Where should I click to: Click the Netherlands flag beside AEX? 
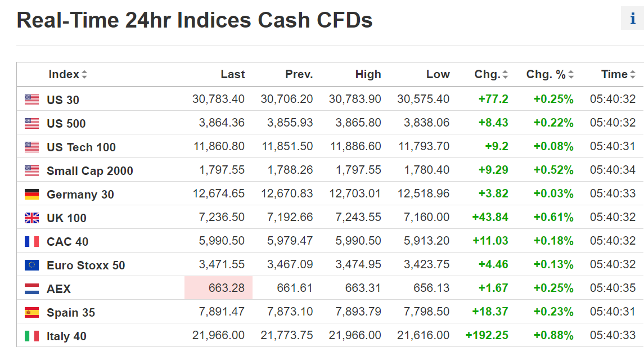31,289
